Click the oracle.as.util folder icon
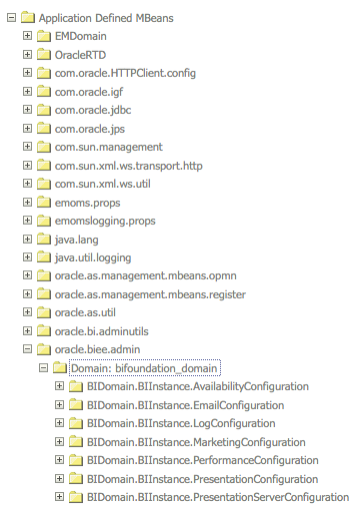This screenshot has width=362, height=507. [44, 312]
